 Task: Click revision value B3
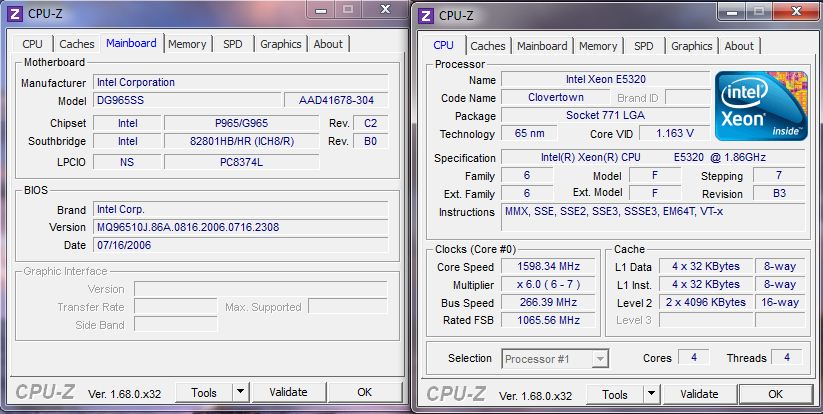pyautogui.click(x=779, y=193)
